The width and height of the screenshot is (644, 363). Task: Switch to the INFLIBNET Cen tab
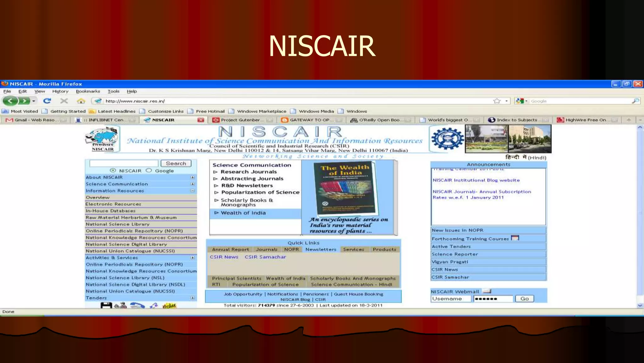[x=105, y=120]
